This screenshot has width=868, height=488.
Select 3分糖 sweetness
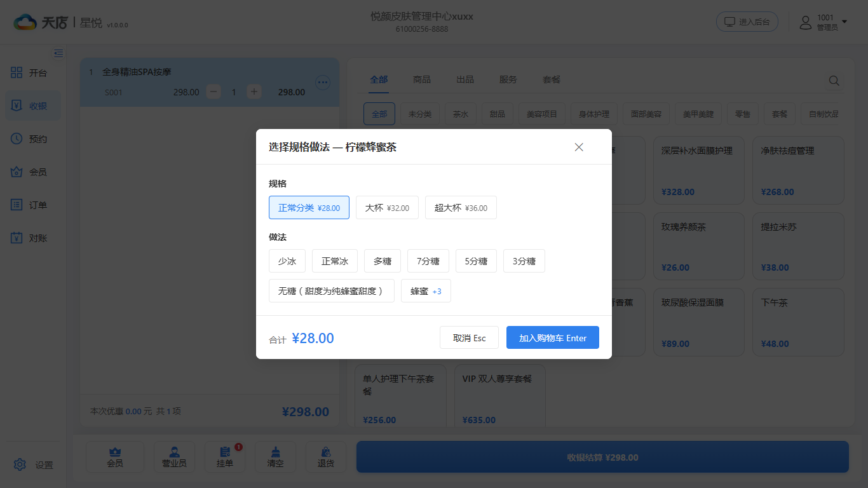tap(524, 261)
